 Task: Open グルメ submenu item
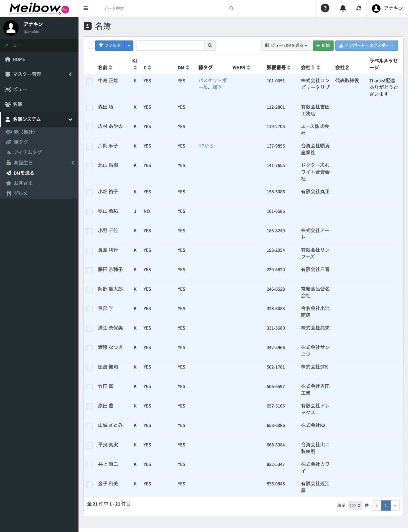tap(39, 193)
